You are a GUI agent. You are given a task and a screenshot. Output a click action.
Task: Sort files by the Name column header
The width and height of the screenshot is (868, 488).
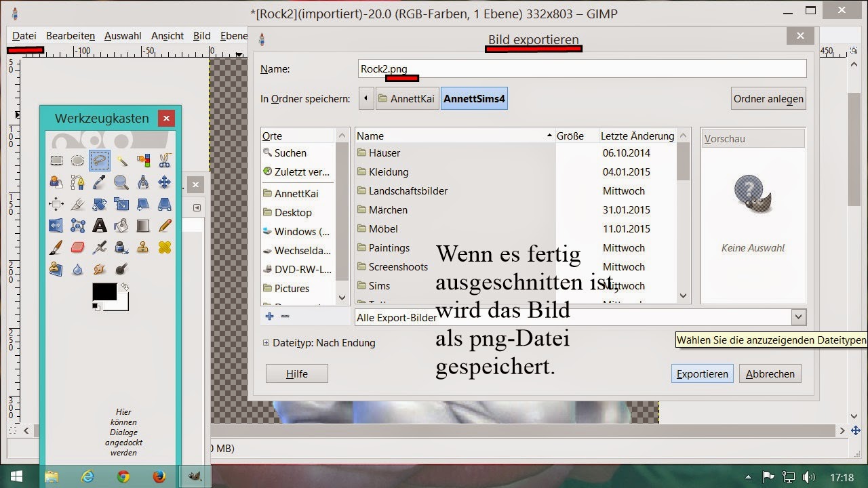454,136
